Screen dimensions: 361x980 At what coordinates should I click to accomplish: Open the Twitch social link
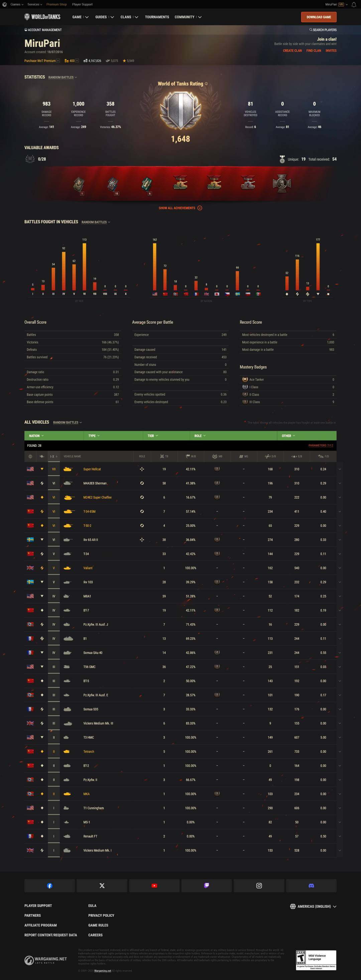[x=206, y=886]
